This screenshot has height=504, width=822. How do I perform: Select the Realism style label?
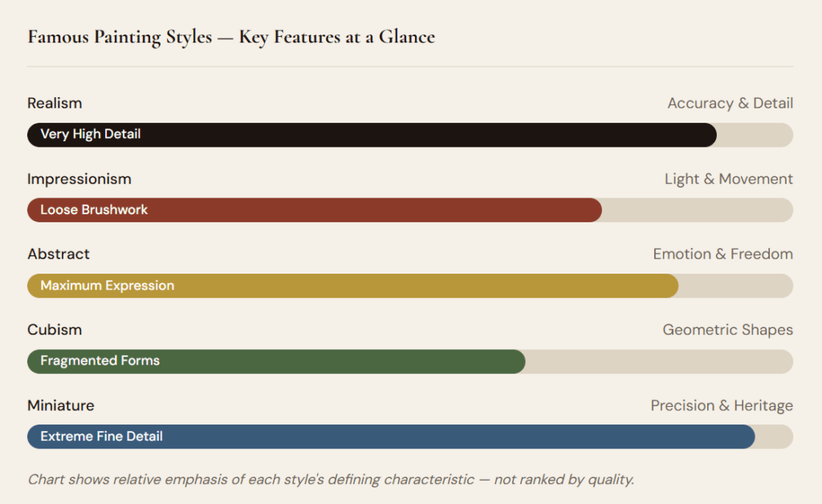tap(55, 103)
